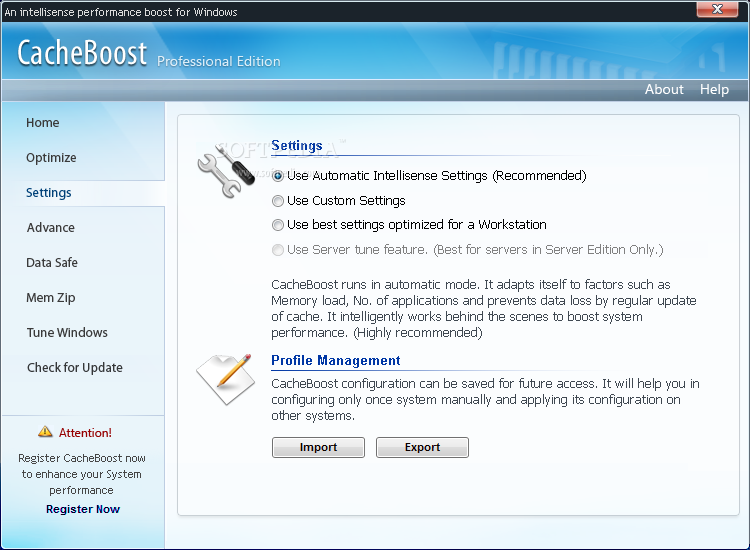Go to the Optimize section

pos(51,158)
